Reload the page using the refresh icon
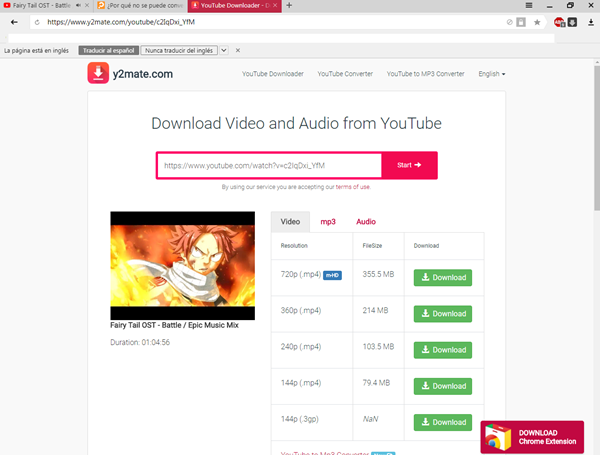Image resolution: width=600 pixels, height=455 pixels. tap(37, 23)
